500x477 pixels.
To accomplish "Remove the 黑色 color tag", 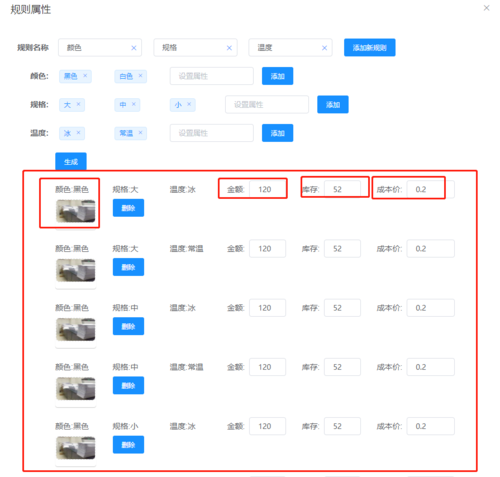I will point(85,76).
